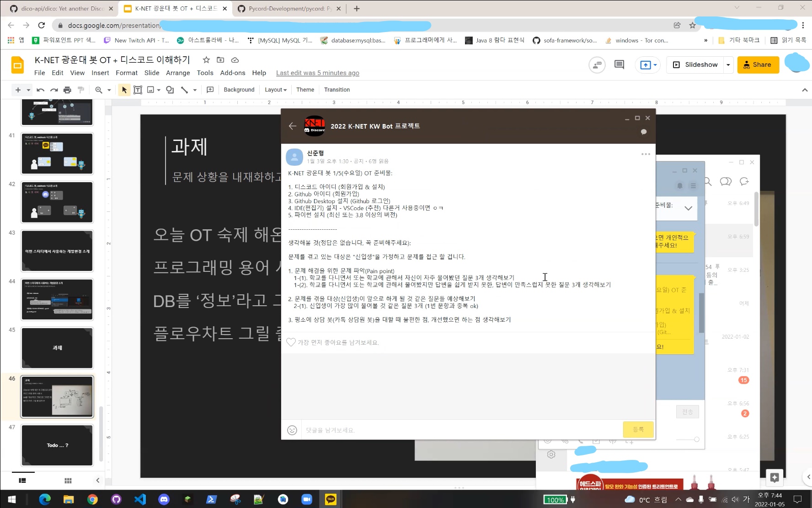Click the emoji icon in comment box

[292, 430]
